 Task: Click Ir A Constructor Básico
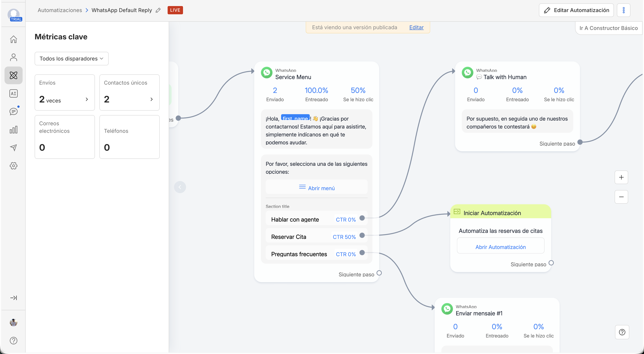point(608,28)
